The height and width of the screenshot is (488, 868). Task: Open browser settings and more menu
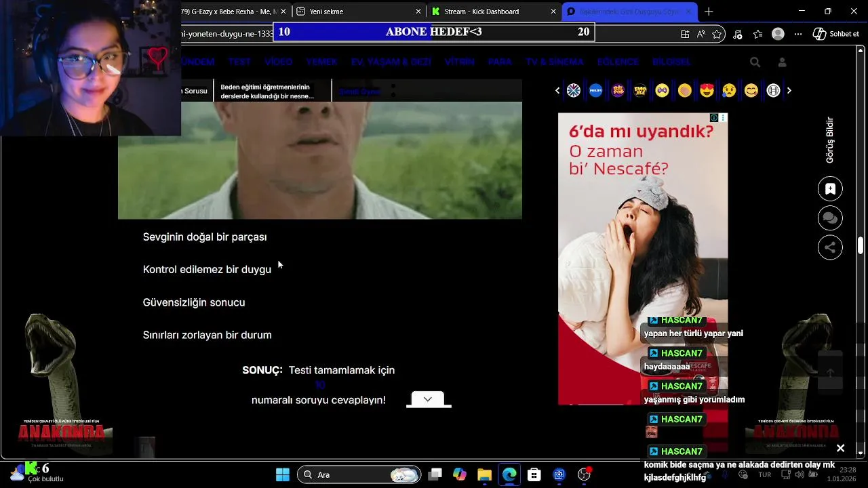pos(798,34)
